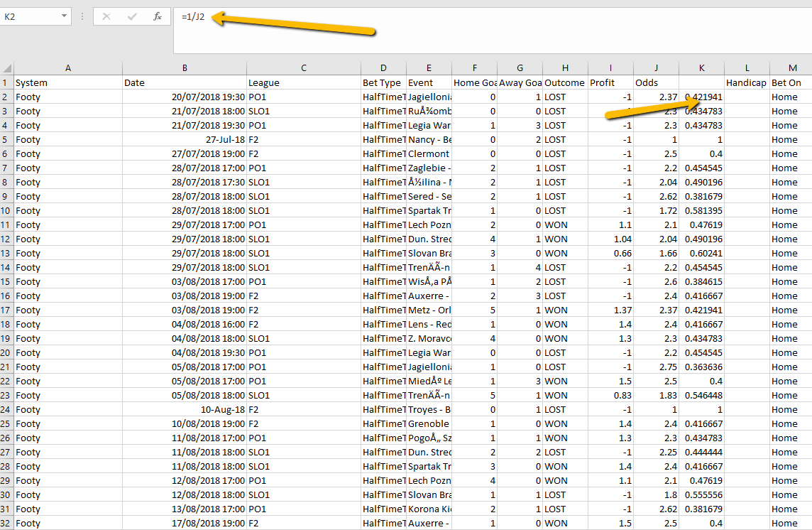812x530 pixels.
Task: Click the Handicap header cell
Action: pos(747,82)
